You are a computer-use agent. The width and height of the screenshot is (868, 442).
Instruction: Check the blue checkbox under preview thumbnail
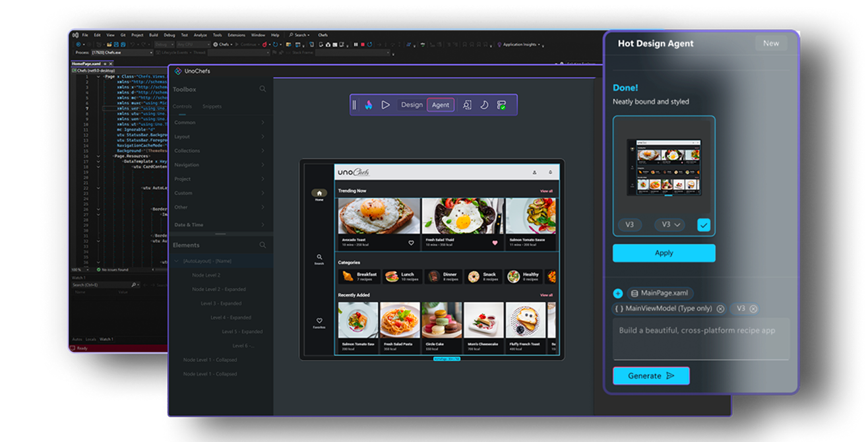704,225
